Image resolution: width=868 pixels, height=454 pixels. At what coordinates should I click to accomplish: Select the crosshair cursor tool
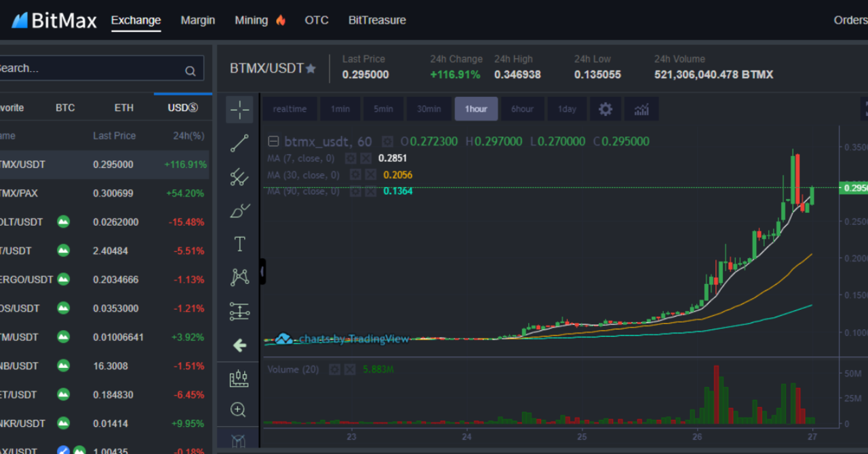(x=239, y=110)
